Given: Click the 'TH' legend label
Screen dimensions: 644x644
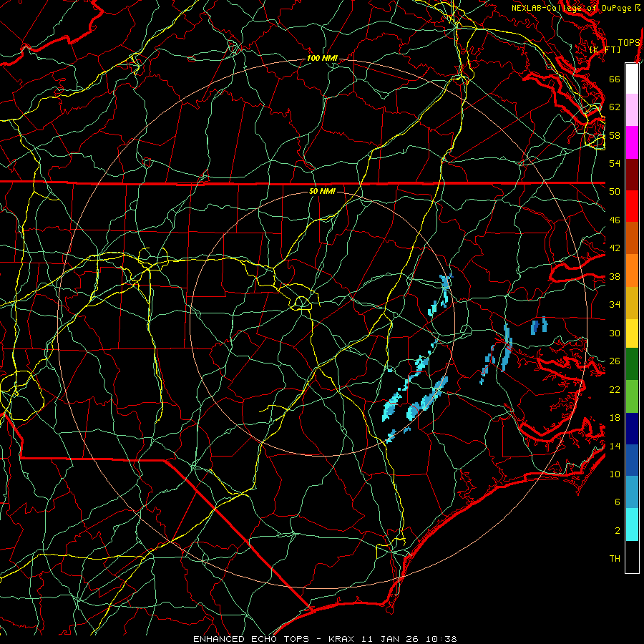Looking at the screenshot, I should click(615, 559).
